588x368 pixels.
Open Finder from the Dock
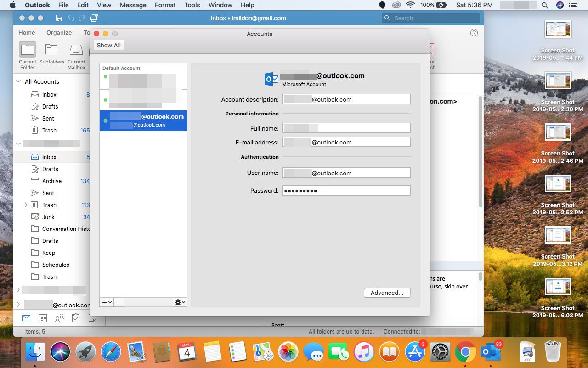35,353
